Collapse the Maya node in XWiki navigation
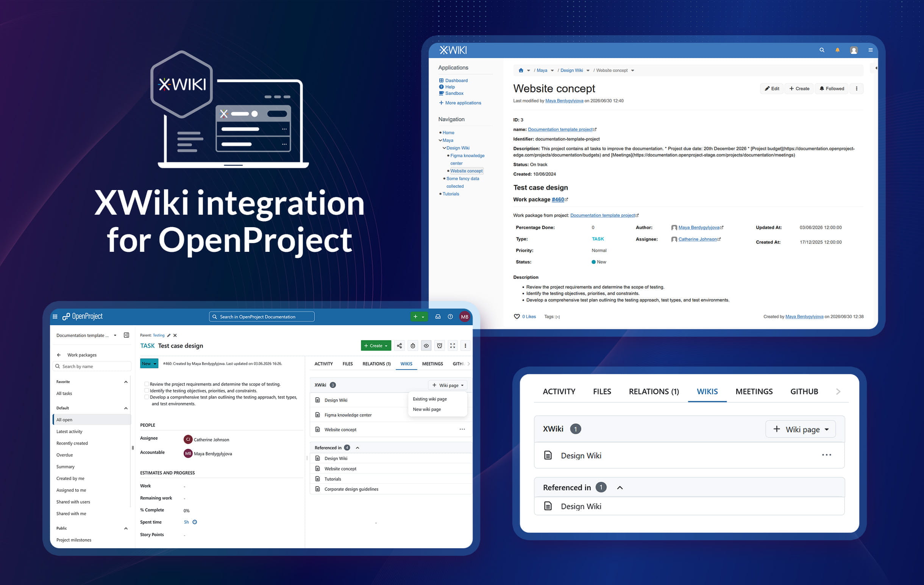Screen dimensions: 924x585 click(440, 140)
